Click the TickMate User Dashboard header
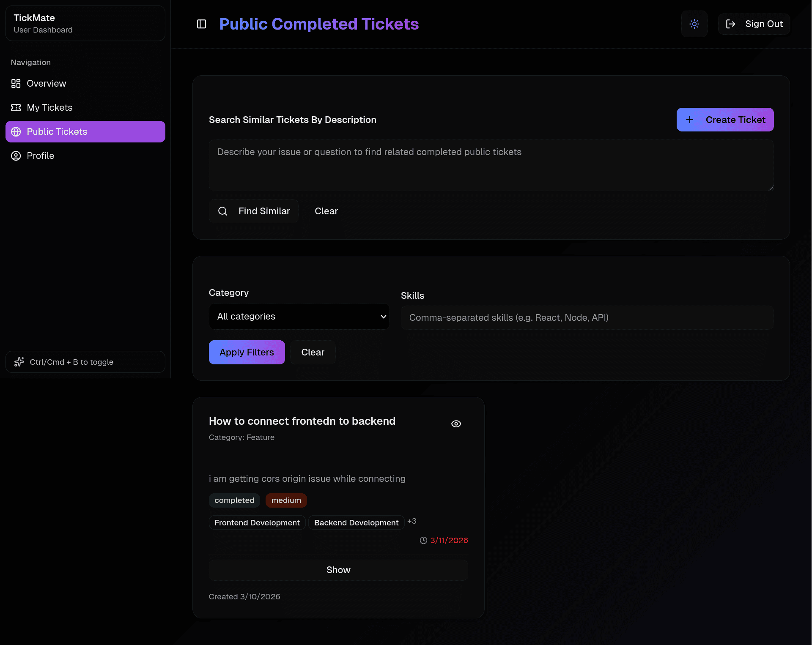812x645 pixels. point(85,24)
